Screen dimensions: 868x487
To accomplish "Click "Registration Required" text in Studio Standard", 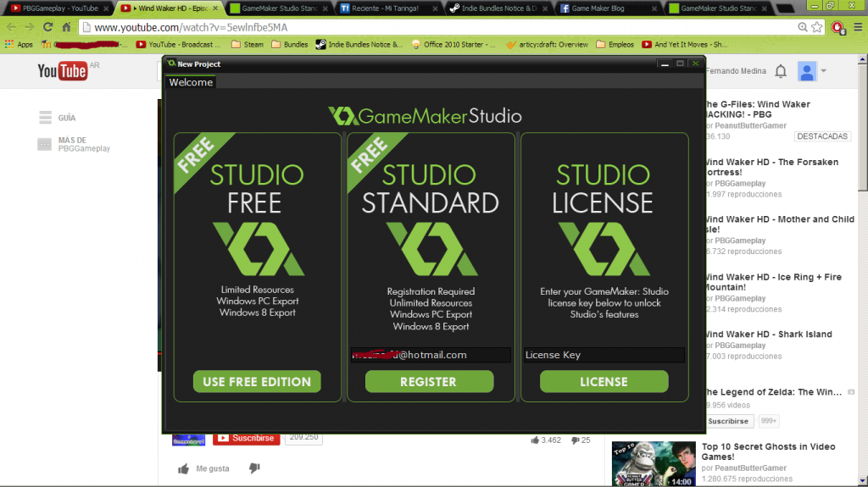I will (431, 291).
